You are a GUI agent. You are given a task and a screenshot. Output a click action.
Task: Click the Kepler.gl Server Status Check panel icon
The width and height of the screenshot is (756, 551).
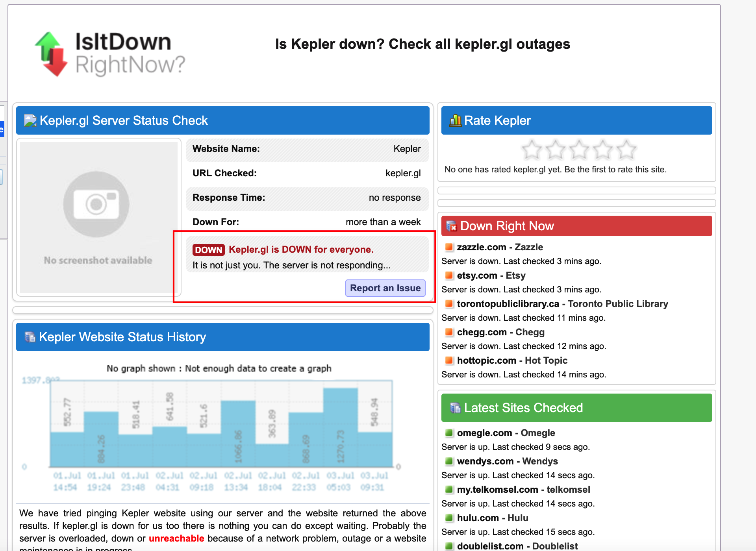[31, 120]
